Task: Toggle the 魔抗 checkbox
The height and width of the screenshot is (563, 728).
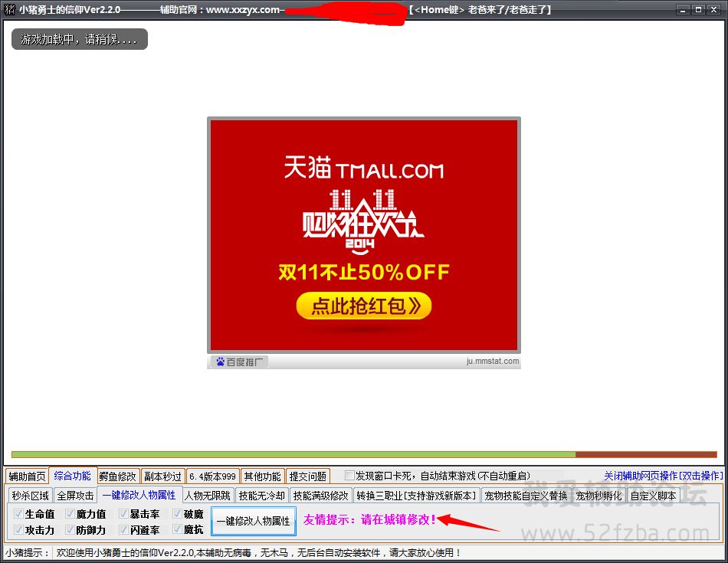Action: click(177, 529)
